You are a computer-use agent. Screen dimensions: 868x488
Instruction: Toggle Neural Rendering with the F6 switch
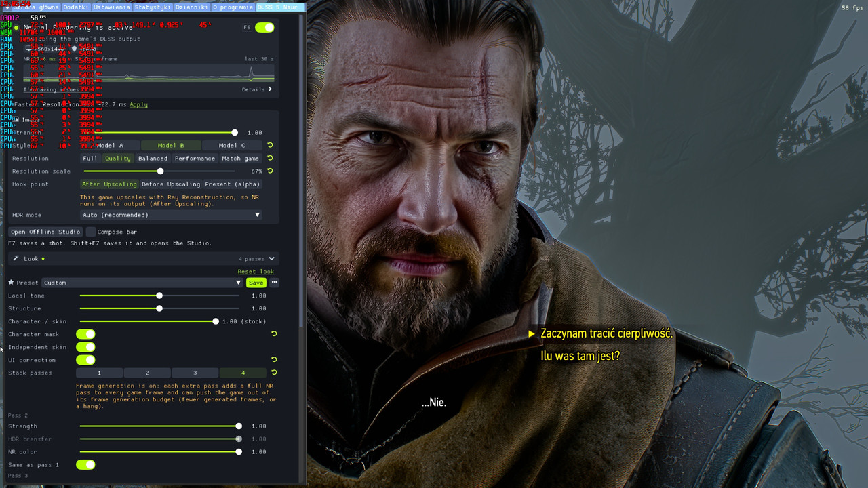(264, 27)
